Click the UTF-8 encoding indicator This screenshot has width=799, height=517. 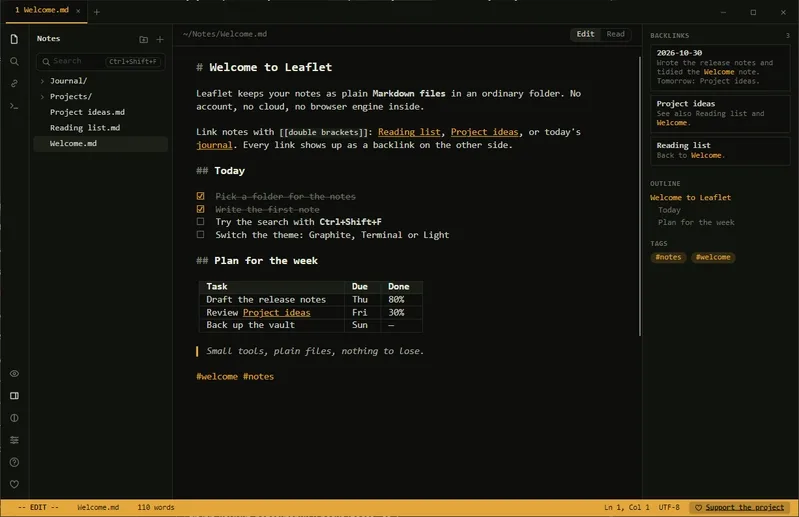(669, 507)
